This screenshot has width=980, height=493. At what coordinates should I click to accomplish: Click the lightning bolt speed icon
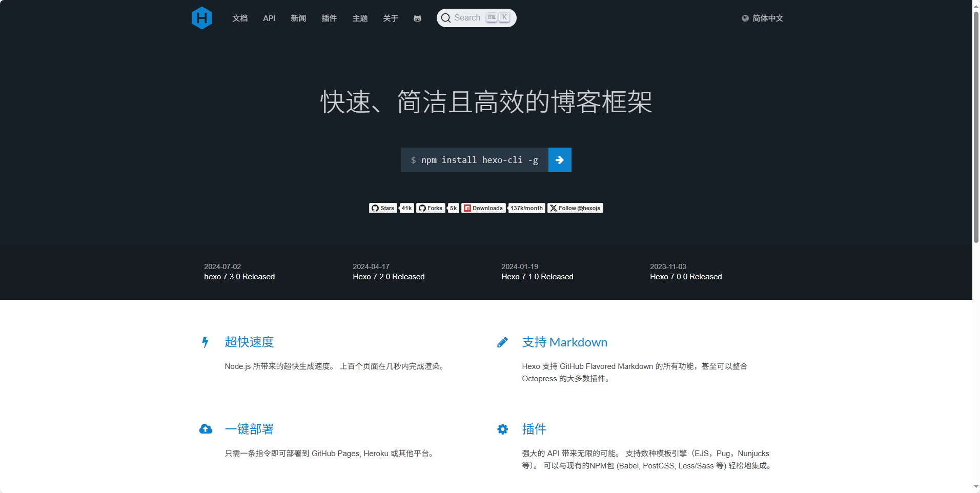[x=206, y=342]
